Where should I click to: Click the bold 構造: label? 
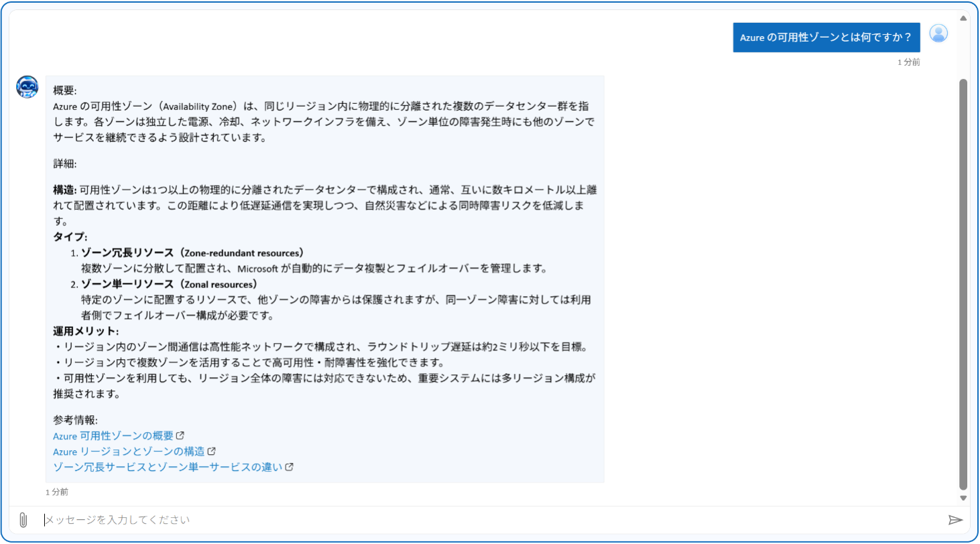pos(65,190)
